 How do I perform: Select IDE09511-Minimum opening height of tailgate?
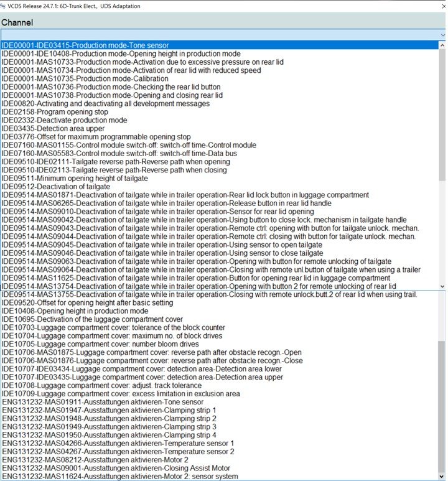80,179
